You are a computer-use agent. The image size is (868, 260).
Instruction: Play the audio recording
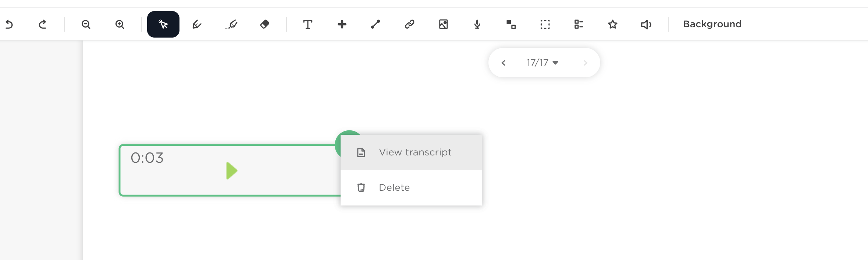(x=232, y=171)
